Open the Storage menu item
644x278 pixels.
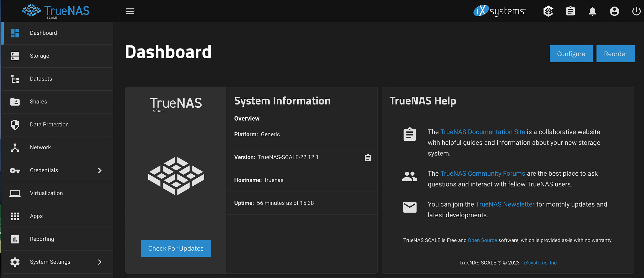click(x=39, y=56)
